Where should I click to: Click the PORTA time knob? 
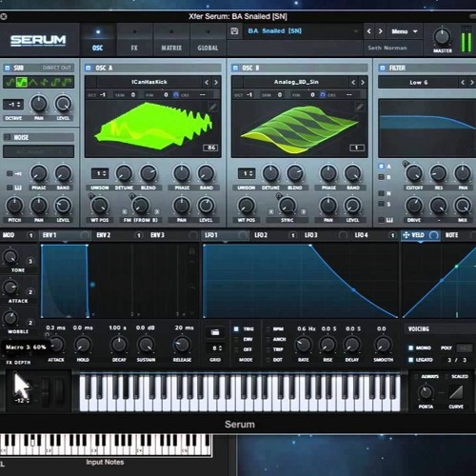[x=426, y=392]
